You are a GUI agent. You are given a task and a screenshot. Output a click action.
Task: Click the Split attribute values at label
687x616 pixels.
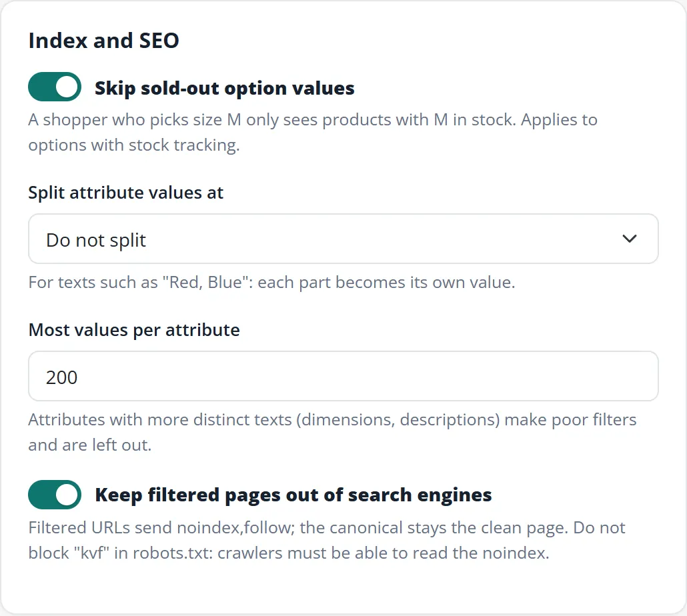click(x=126, y=193)
